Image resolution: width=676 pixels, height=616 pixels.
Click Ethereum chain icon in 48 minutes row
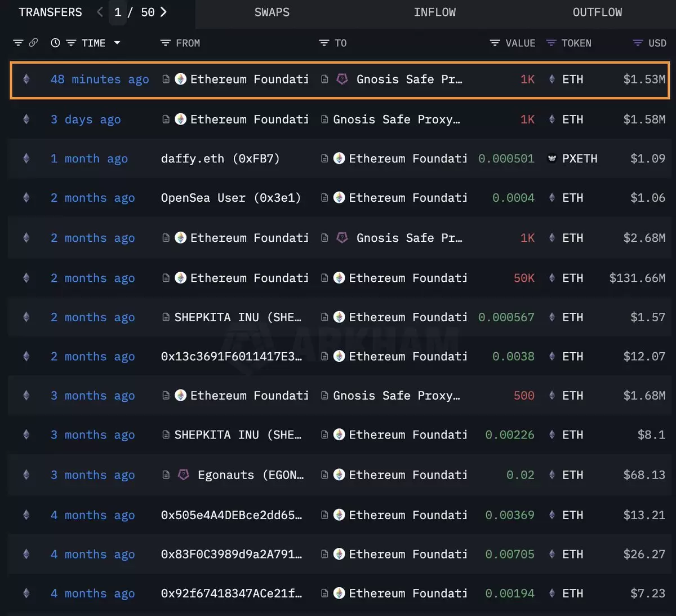point(26,79)
